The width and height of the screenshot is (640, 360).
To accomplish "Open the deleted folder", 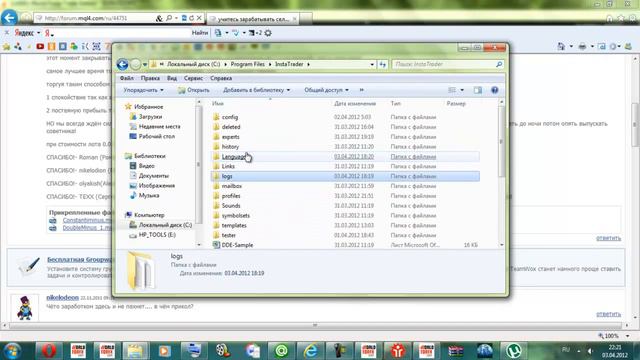I will pos(231,127).
